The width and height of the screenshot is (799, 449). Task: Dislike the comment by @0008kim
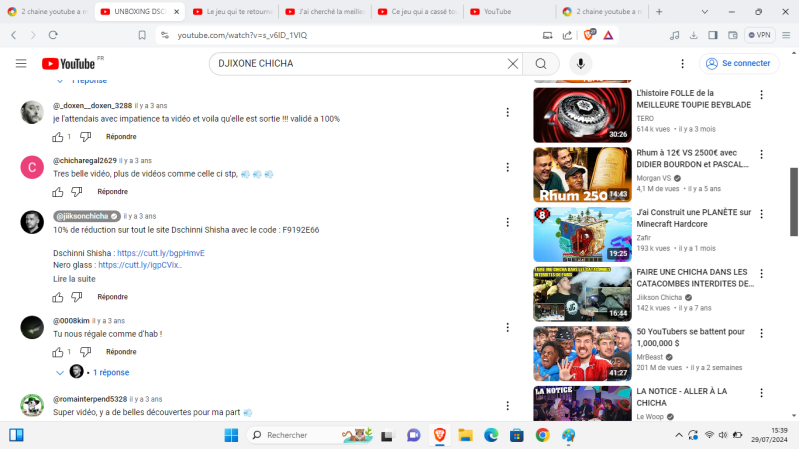[86, 352]
